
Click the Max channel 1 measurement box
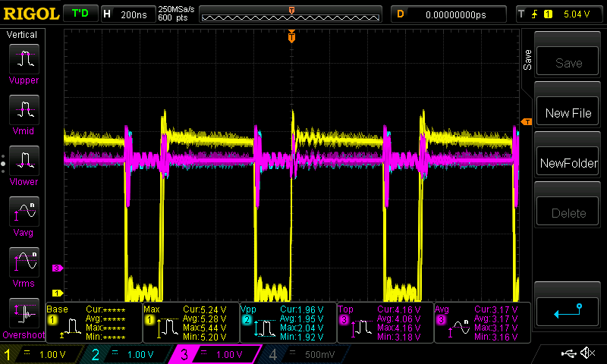191,322
